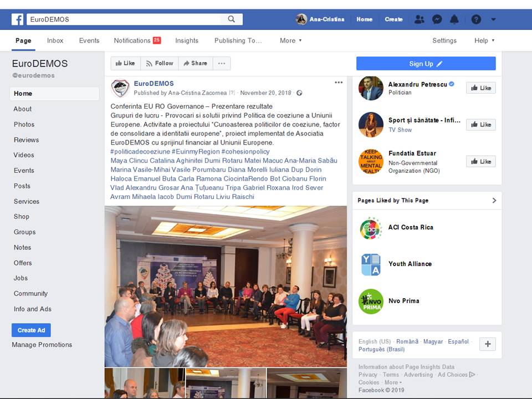Switch language to Magyar
This screenshot has height=399, width=532.
pos(433,341)
